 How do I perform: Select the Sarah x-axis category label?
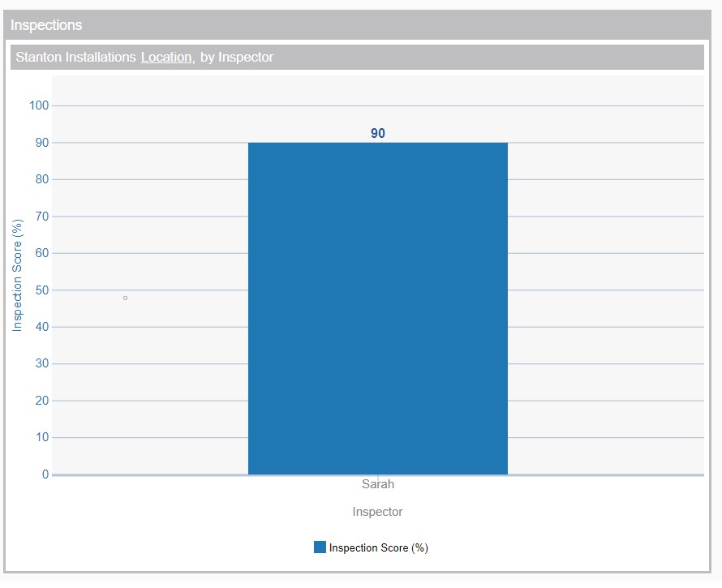pos(377,484)
